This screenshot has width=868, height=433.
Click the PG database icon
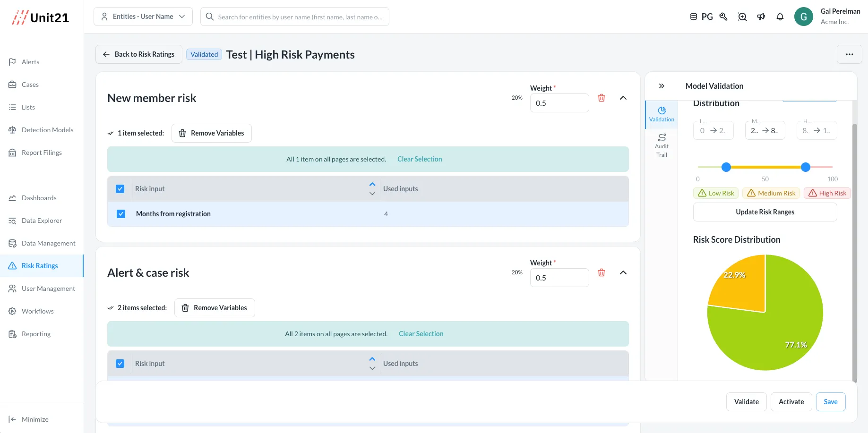click(x=701, y=17)
